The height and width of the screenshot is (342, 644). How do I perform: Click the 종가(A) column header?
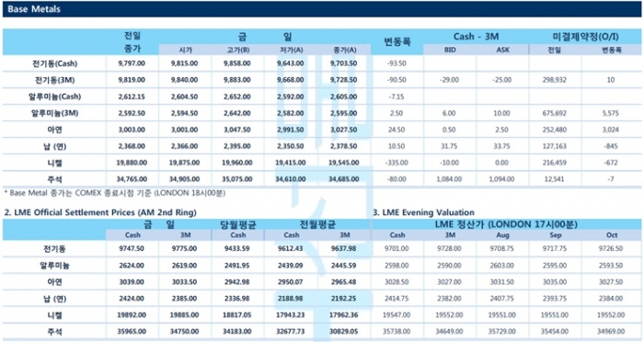coord(344,50)
